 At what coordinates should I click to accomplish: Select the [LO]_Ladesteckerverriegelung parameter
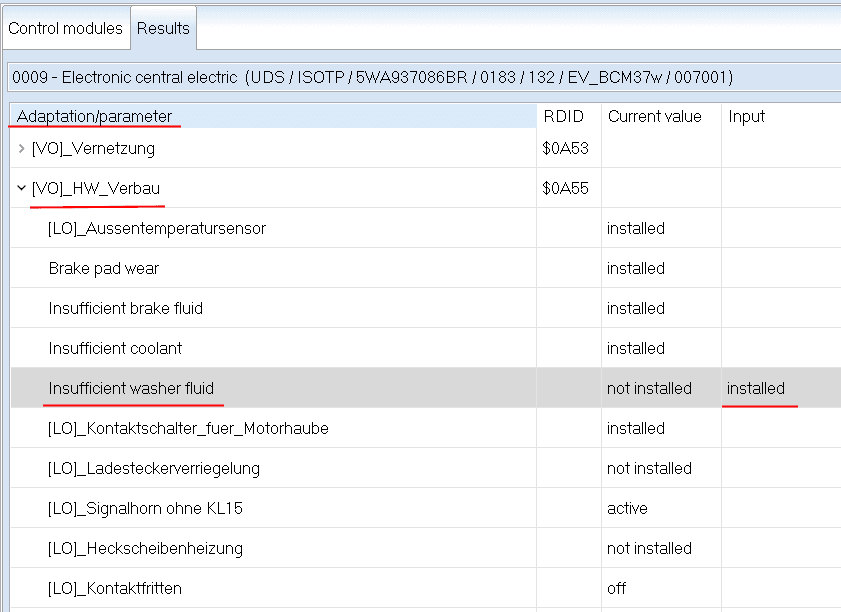pos(154,468)
